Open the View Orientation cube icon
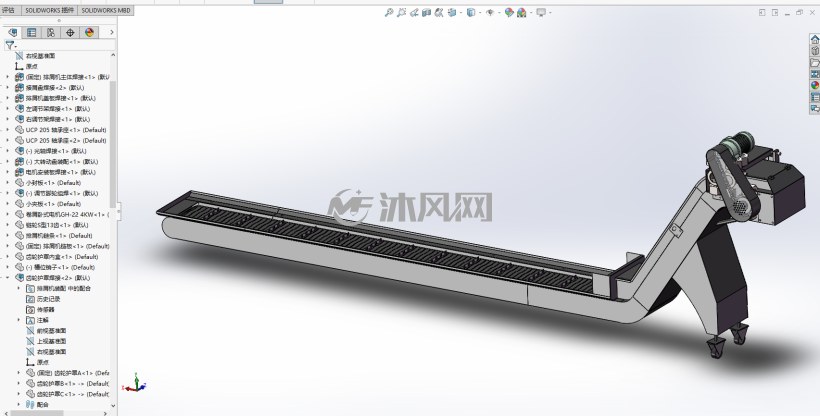 [451, 13]
